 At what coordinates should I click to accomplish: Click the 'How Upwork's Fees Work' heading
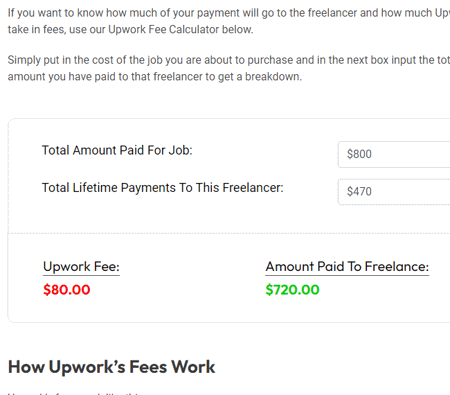pyautogui.click(x=112, y=367)
